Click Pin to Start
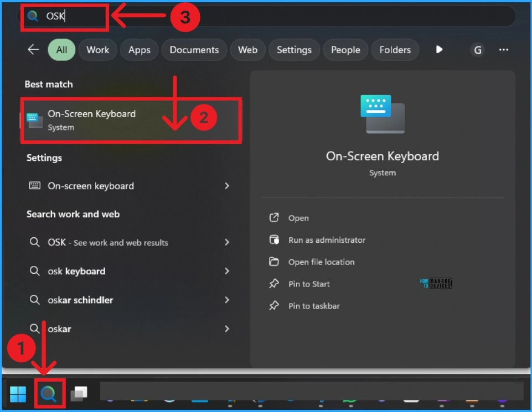 (309, 284)
